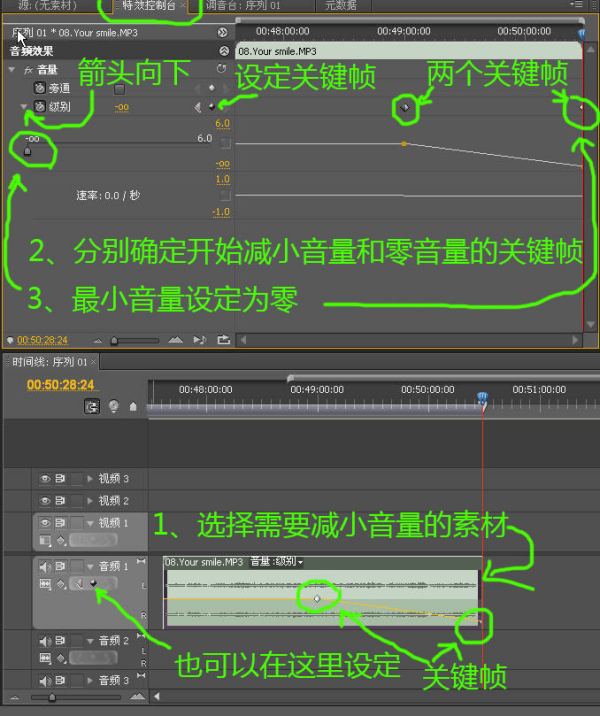Image resolution: width=600 pixels, height=716 pixels.
Task: Click timeline playhead marker
Action: point(483,398)
